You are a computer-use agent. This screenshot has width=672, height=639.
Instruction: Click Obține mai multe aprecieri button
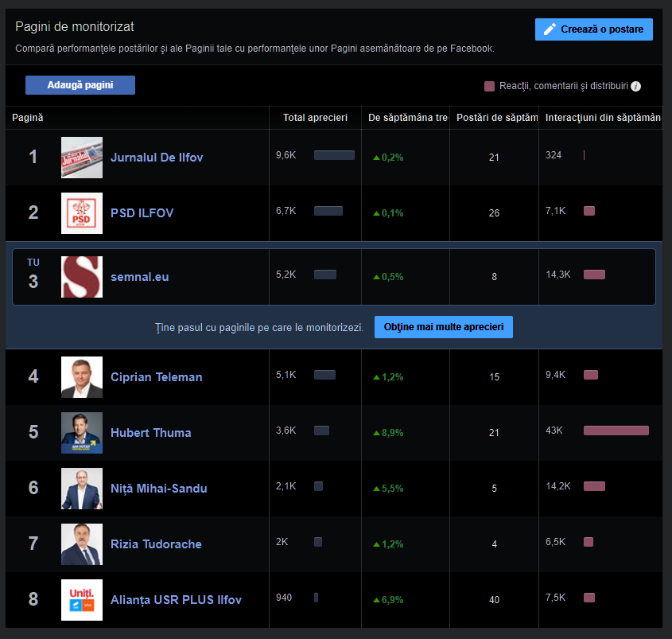coord(443,327)
